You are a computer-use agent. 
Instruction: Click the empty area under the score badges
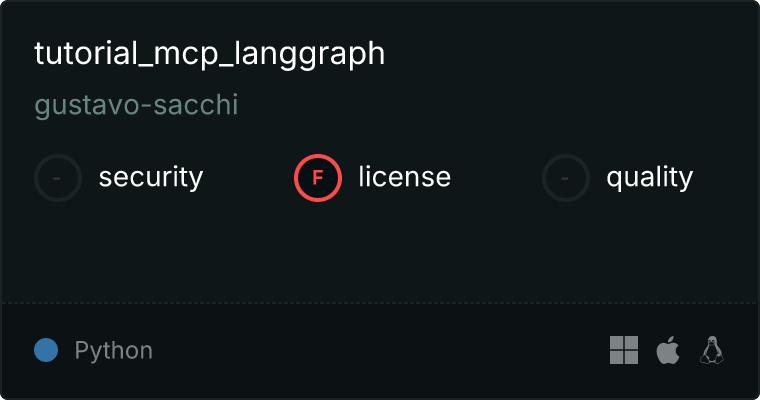pyautogui.click(x=380, y=252)
